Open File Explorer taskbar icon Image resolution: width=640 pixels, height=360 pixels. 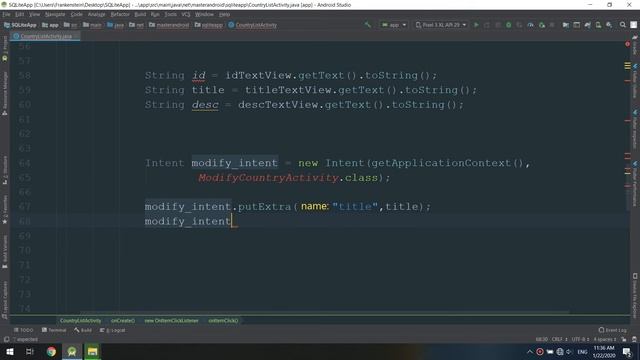[x=92, y=351]
